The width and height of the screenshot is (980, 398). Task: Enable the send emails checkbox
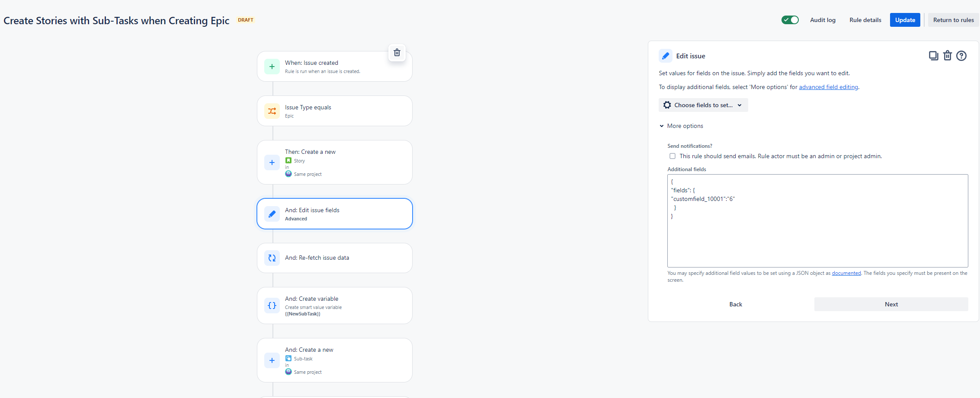(673, 156)
